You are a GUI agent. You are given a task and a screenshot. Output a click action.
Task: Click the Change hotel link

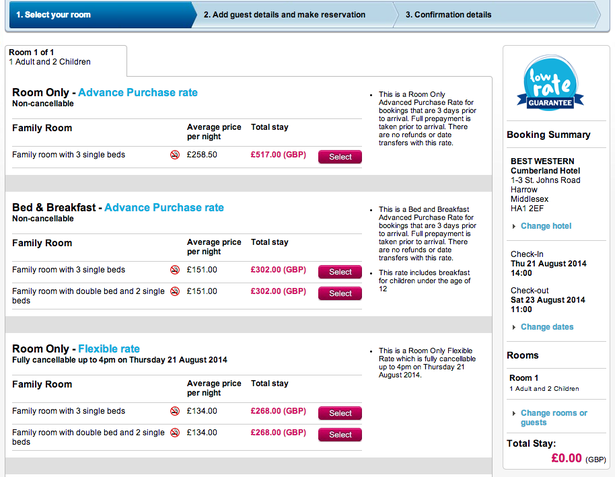tap(546, 226)
